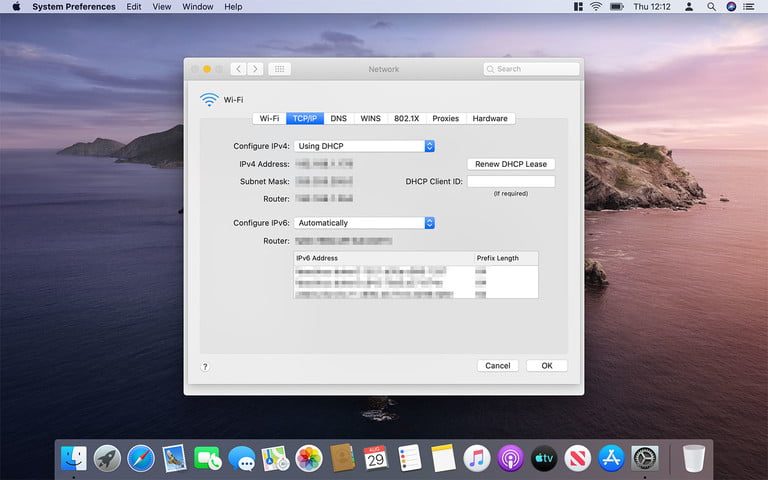This screenshot has height=480, width=768.
Task: Switch to the Proxies tab
Action: click(445, 118)
